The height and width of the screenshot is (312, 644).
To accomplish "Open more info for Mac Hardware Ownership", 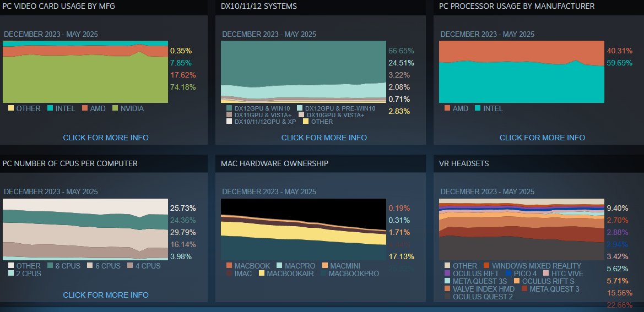I will 324,295.
